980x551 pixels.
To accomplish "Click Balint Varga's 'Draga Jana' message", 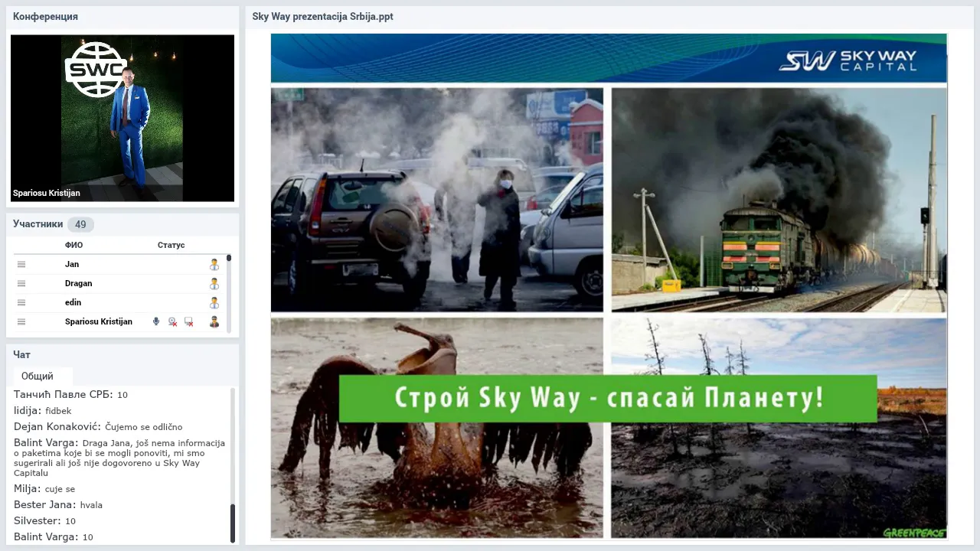I will click(x=119, y=458).
